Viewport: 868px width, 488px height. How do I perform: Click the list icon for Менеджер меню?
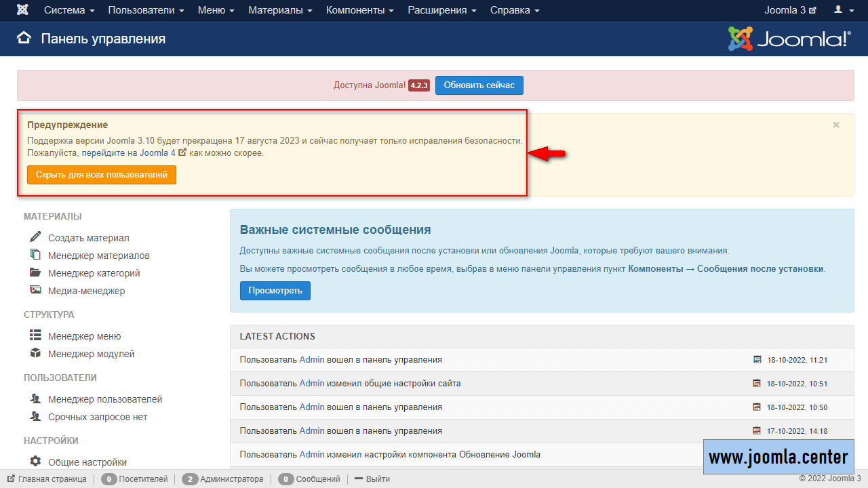[35, 335]
